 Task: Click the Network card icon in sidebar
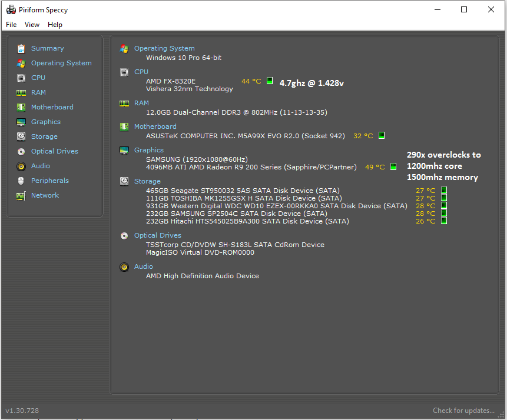(x=21, y=196)
